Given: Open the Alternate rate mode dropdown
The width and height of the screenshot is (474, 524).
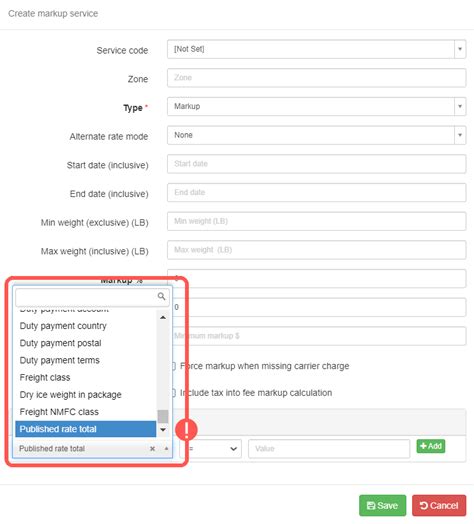Looking at the screenshot, I should pos(316,135).
